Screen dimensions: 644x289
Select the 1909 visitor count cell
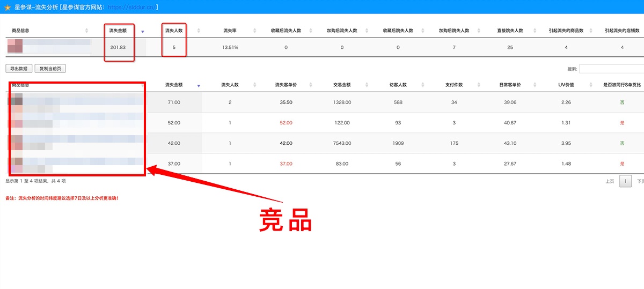click(398, 143)
